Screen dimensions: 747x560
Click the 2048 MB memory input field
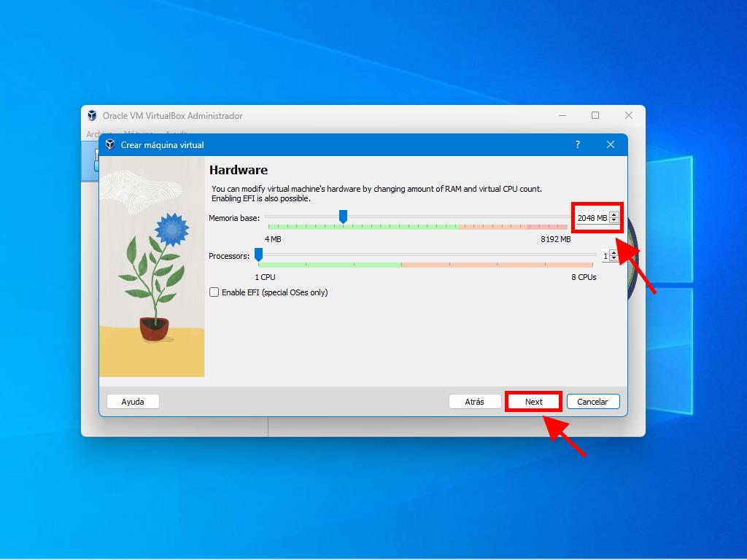592,218
